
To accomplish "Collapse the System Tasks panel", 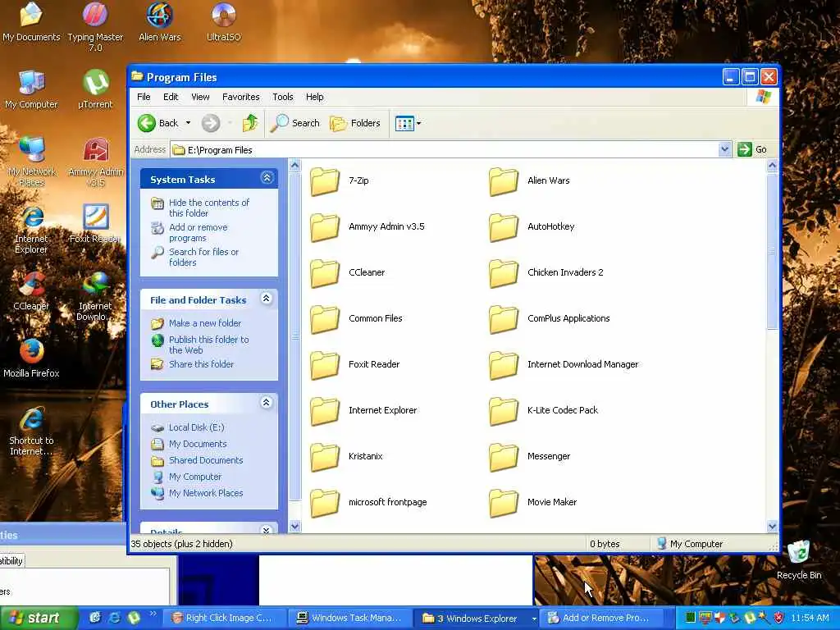I will pos(267,178).
